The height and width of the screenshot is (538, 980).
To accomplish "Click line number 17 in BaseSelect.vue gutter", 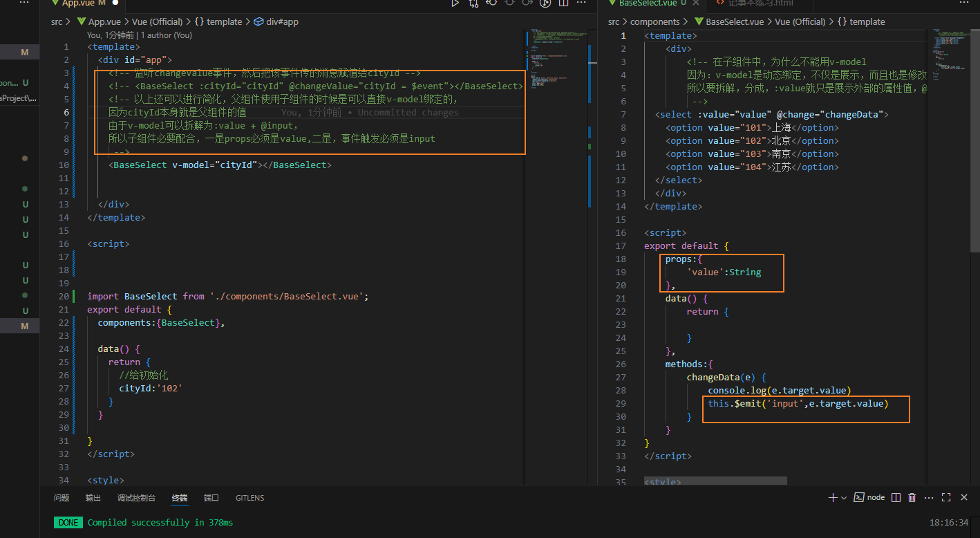I will [621, 245].
